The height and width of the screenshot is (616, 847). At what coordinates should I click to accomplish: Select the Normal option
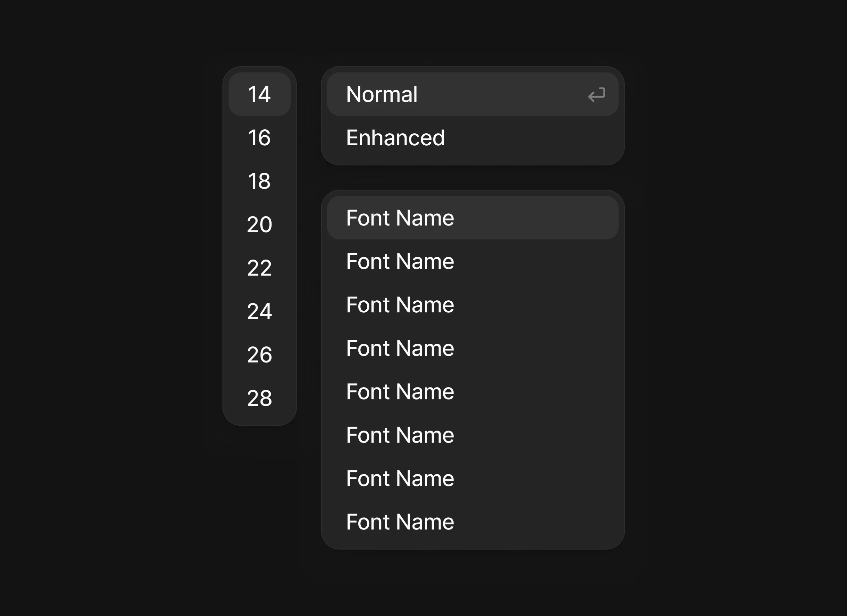(382, 94)
